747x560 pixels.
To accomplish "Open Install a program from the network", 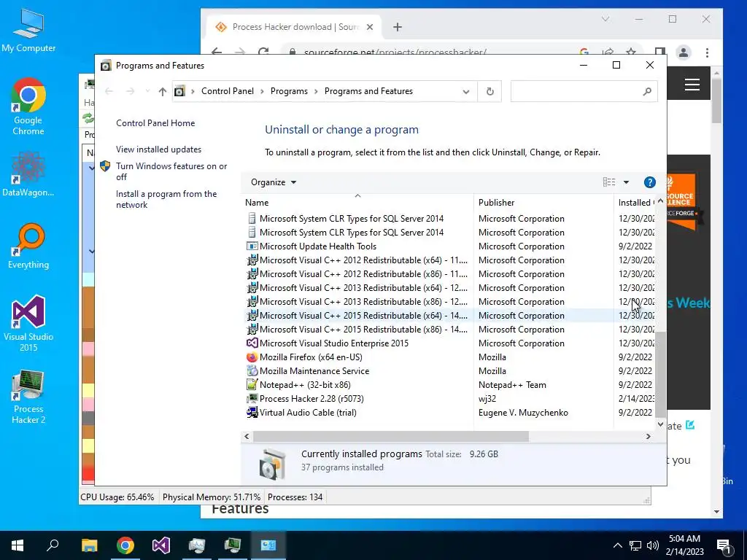I will click(x=166, y=200).
